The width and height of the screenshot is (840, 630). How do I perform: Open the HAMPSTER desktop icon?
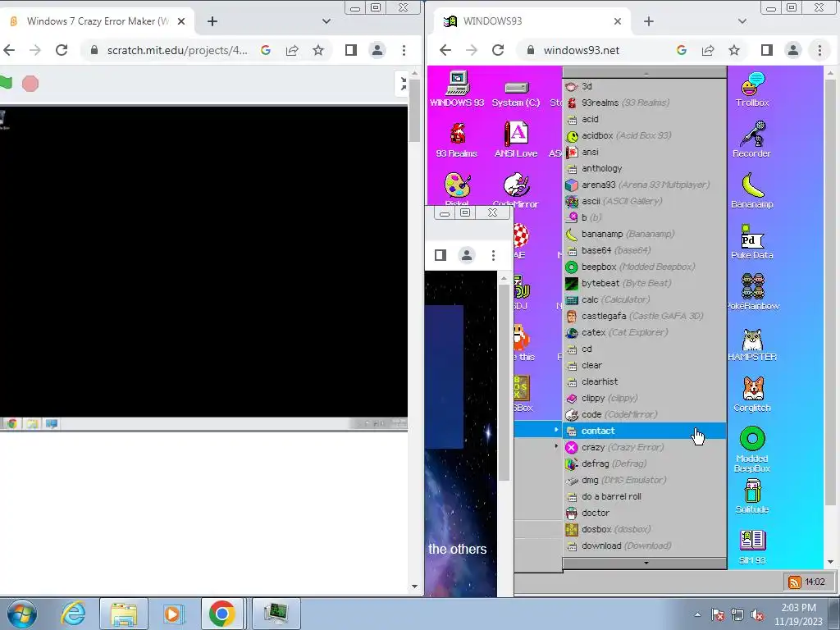click(x=752, y=344)
